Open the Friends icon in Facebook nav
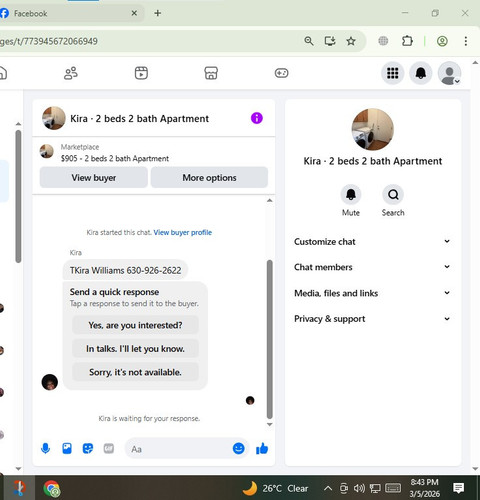This screenshot has height=500, width=480. tap(71, 73)
